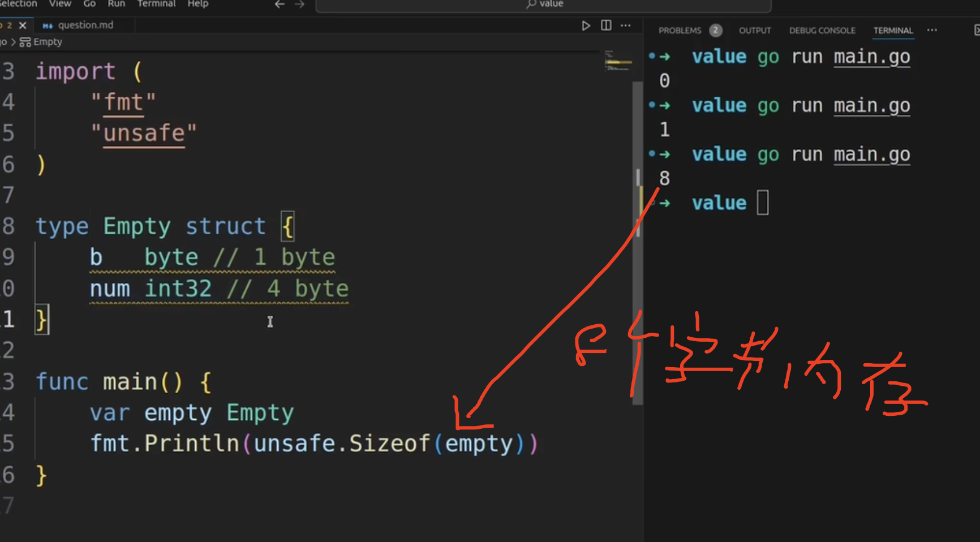
Task: Open the Terminal menu
Action: click(x=156, y=3)
